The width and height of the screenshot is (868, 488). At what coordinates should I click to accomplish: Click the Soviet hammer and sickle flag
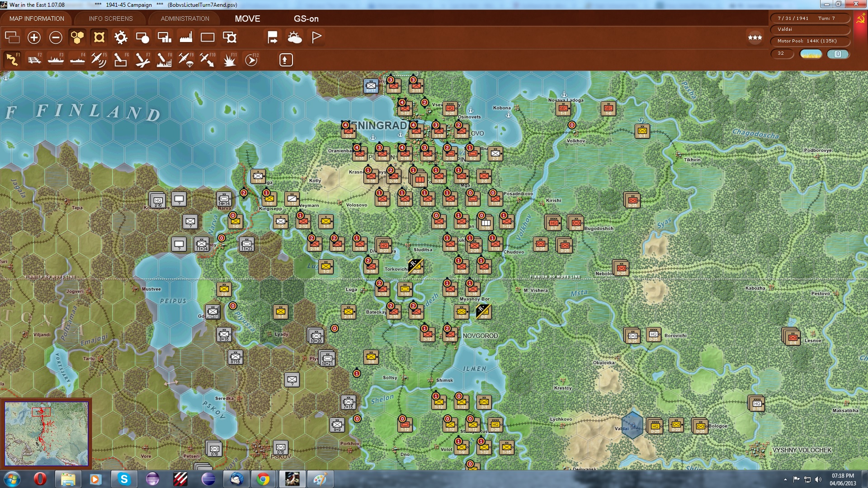(860, 19)
